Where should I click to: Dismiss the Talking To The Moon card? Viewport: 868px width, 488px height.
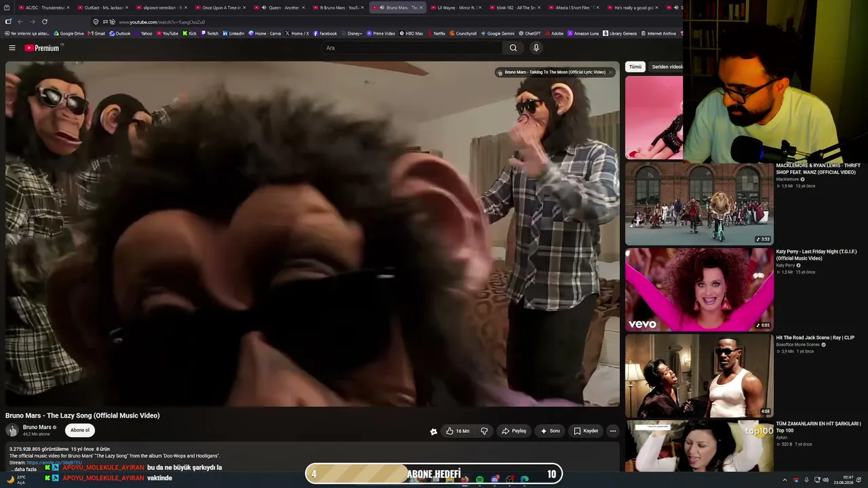(x=610, y=72)
